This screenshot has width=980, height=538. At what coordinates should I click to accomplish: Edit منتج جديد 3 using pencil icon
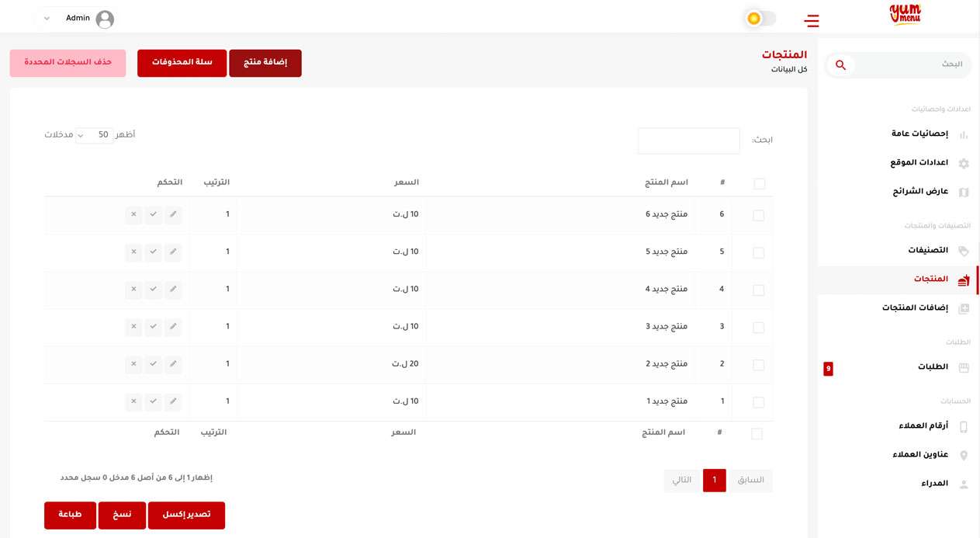(173, 327)
